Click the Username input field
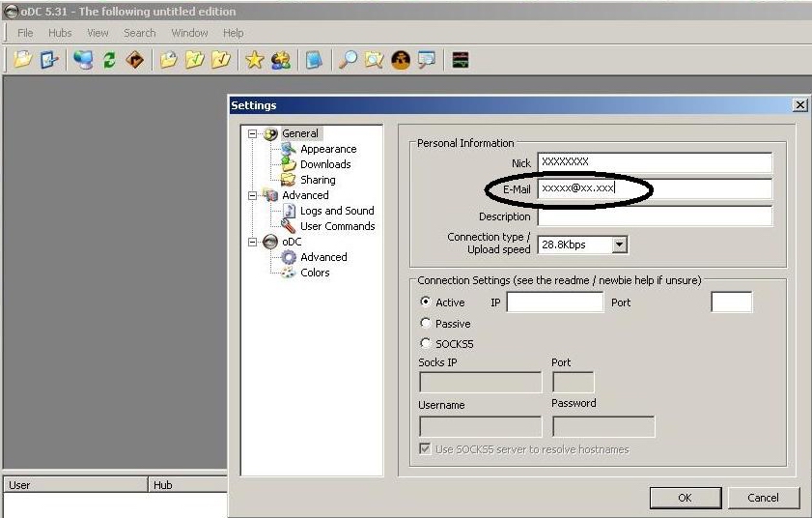 click(x=480, y=426)
